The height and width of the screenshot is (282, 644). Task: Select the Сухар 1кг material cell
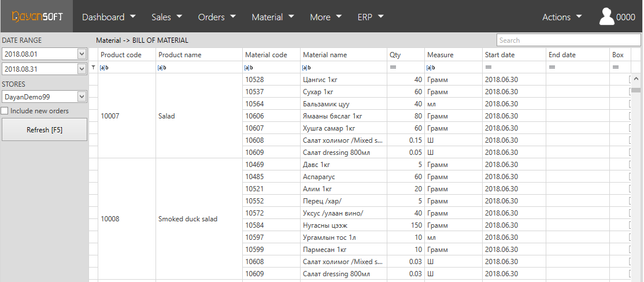click(x=344, y=91)
